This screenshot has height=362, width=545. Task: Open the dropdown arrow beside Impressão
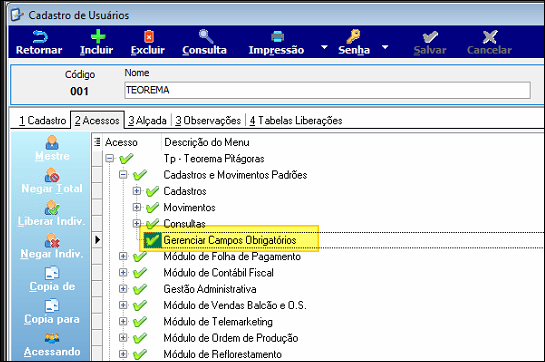(x=324, y=47)
